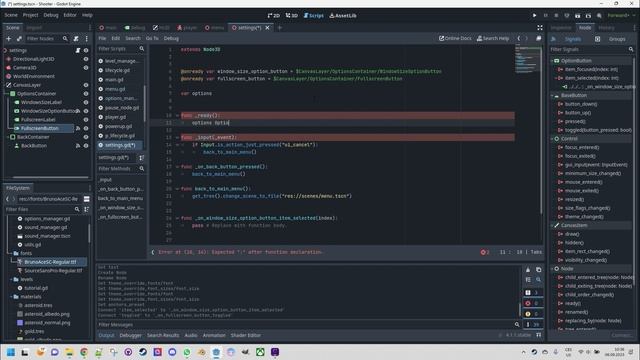
Task: Toggle visibility of BackContainer node
Action: (86, 137)
